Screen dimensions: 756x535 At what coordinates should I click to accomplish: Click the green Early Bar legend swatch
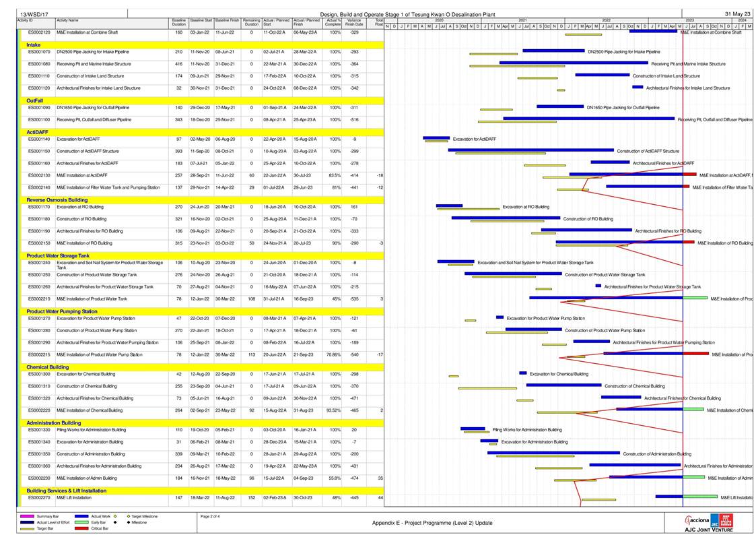(x=82, y=522)
